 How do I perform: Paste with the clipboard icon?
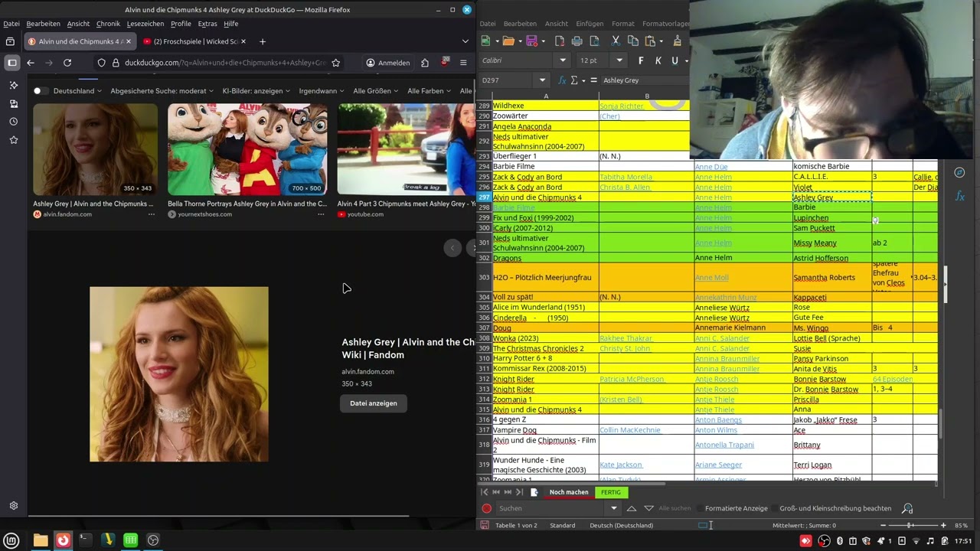(651, 41)
